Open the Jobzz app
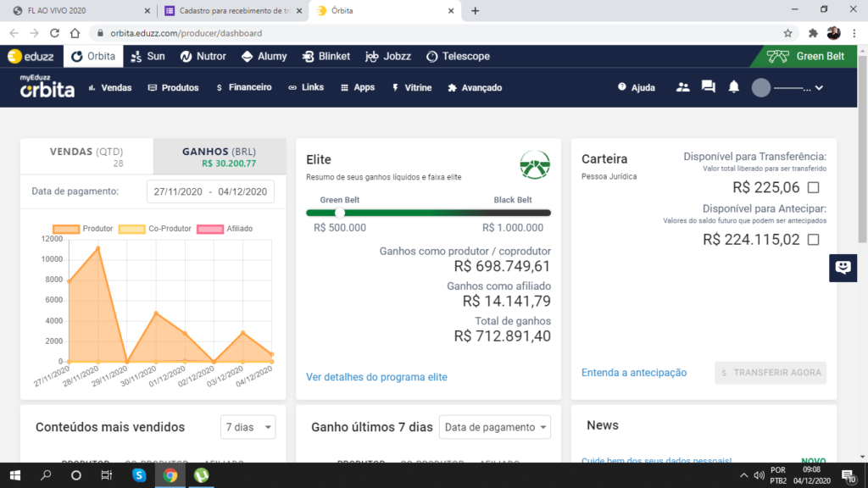This screenshot has height=488, width=868. (388, 57)
